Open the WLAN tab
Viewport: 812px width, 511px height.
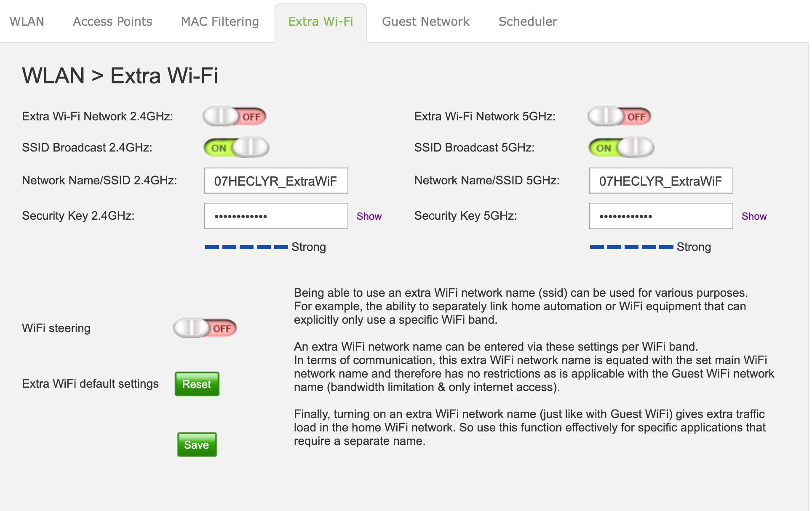(x=27, y=21)
